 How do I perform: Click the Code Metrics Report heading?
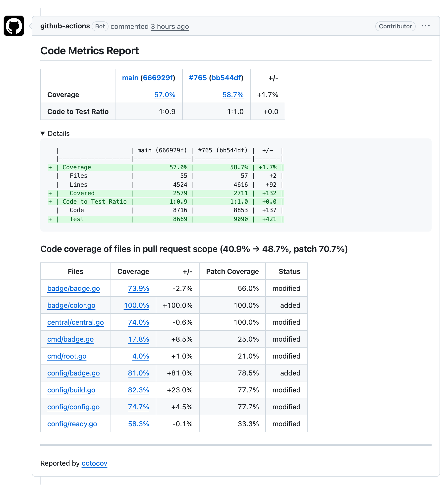pyautogui.click(x=90, y=51)
